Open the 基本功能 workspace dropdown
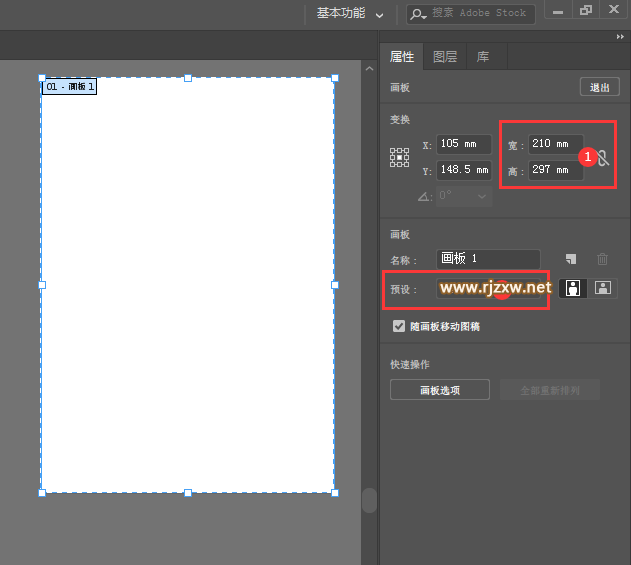 point(349,14)
